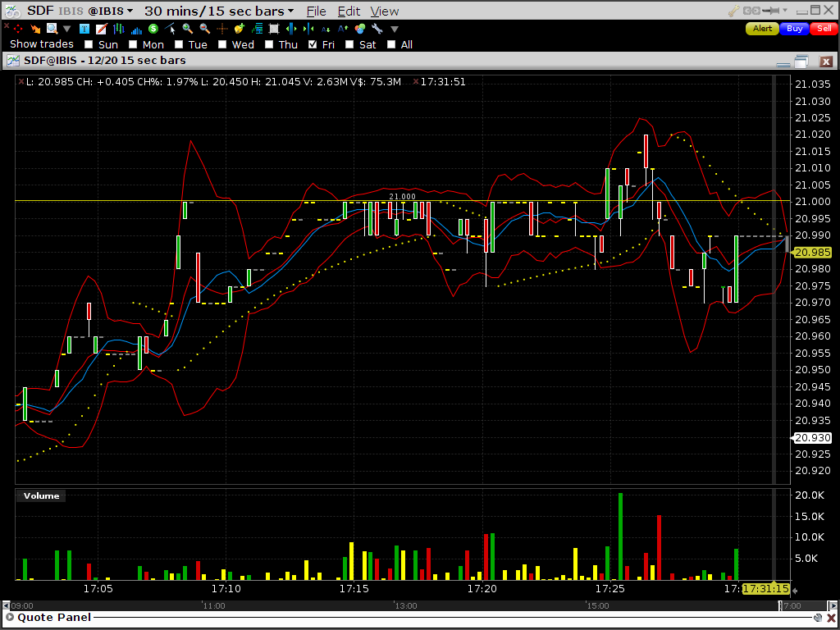Click the Volume panel label
Image resolution: width=840 pixels, height=630 pixels.
[41, 496]
